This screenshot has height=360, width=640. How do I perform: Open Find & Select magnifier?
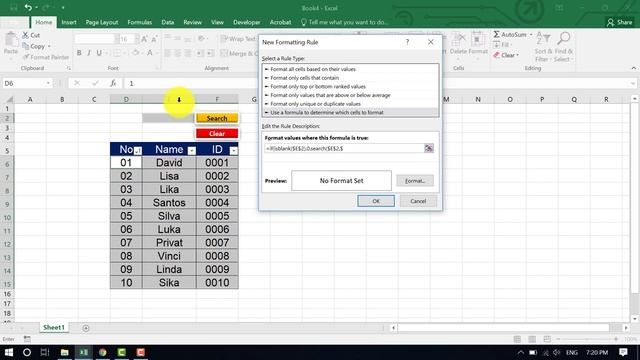click(563, 47)
